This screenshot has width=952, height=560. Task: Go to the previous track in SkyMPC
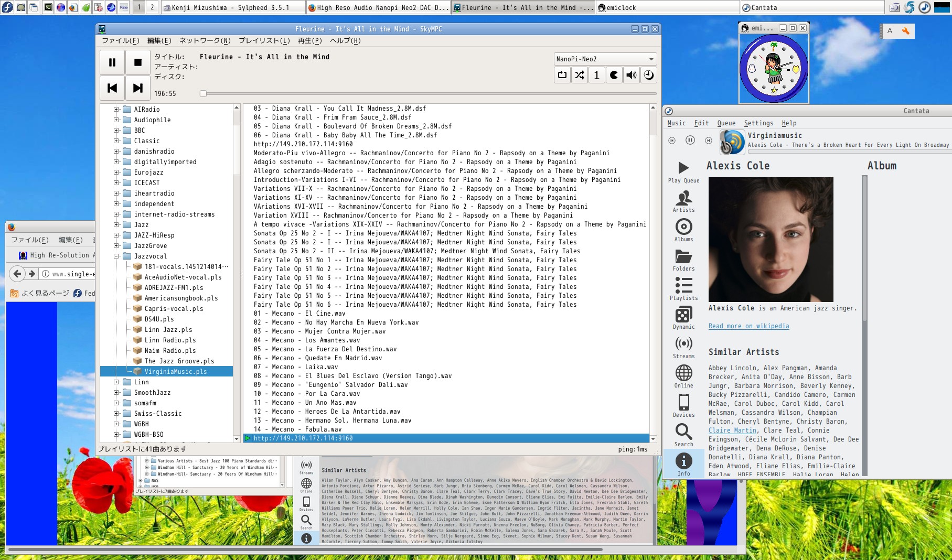point(112,88)
